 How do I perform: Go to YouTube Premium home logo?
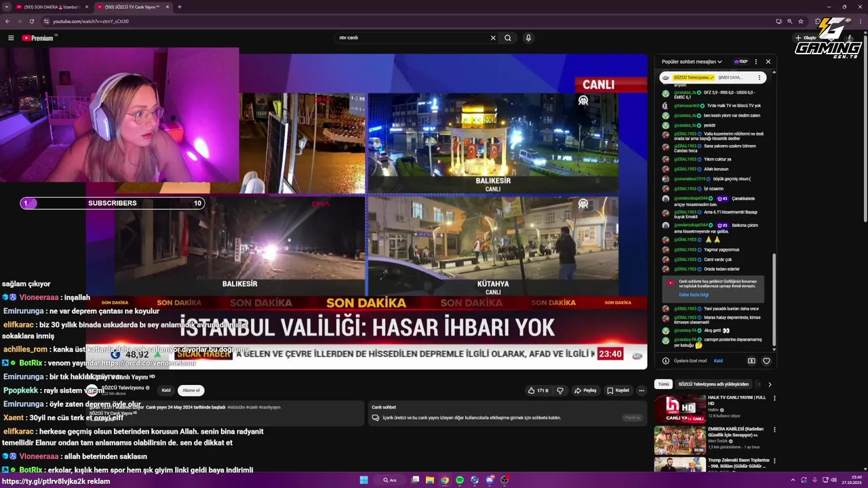coord(38,38)
